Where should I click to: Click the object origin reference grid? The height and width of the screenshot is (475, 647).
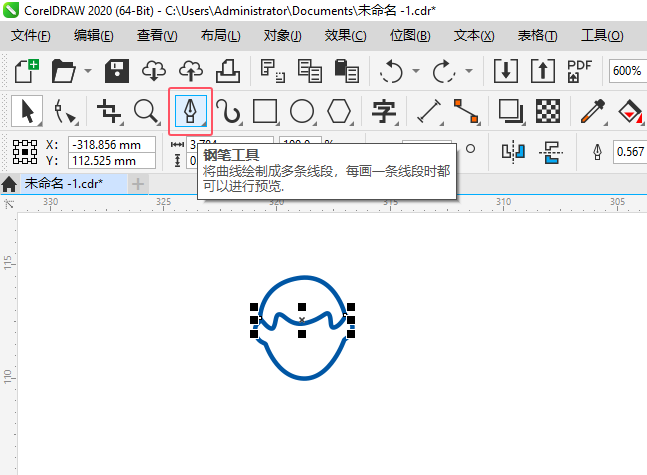point(25,152)
